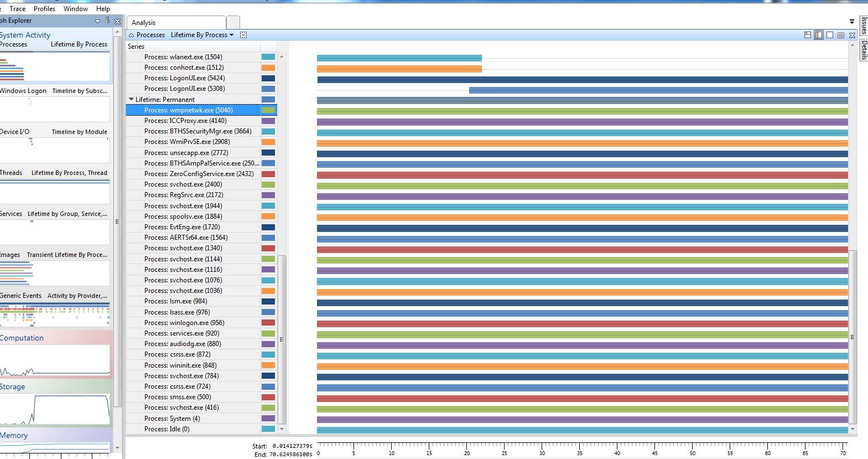Open the Details side tab
868x459 pixels.
864,49
